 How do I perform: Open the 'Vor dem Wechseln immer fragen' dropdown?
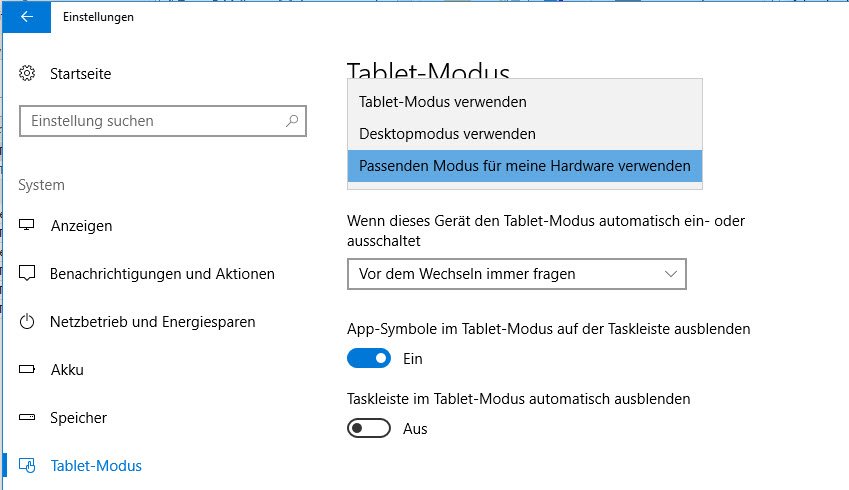click(x=516, y=274)
